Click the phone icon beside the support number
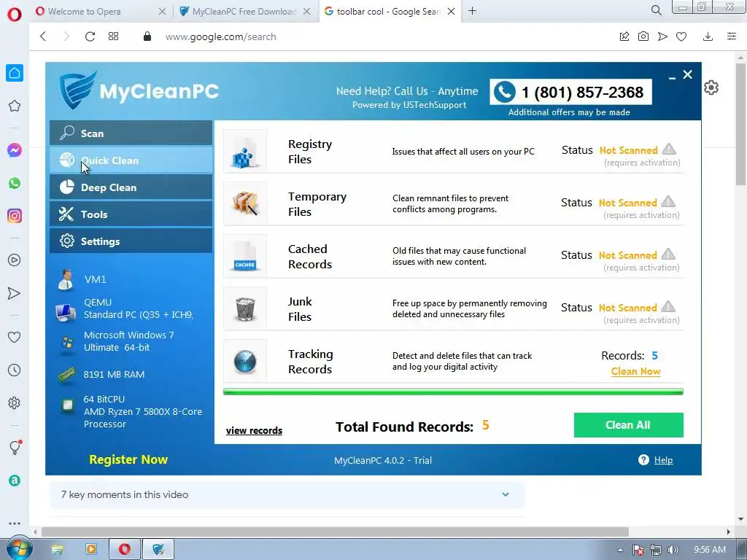The width and height of the screenshot is (747, 560). pos(505,92)
